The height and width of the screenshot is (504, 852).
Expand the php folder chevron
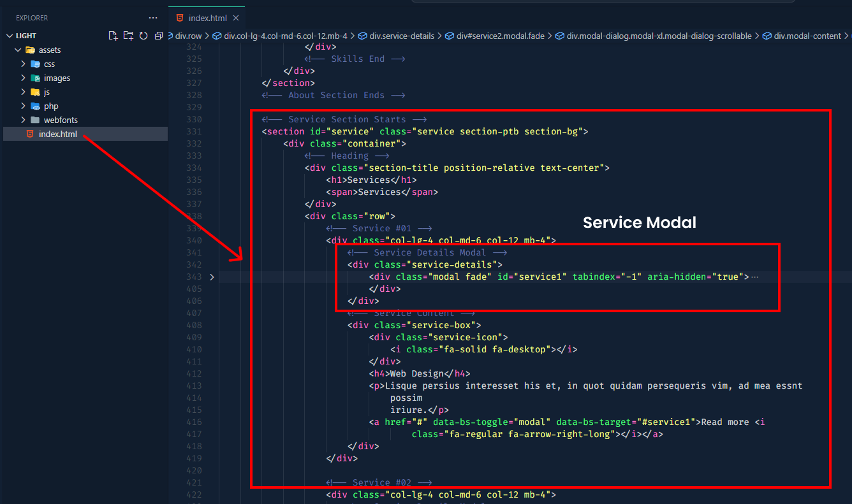tap(23, 106)
